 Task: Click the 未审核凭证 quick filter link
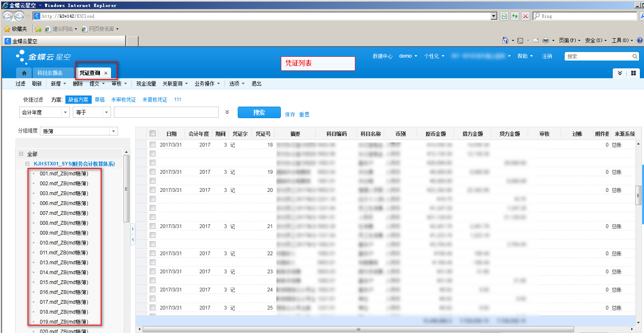[123, 100]
